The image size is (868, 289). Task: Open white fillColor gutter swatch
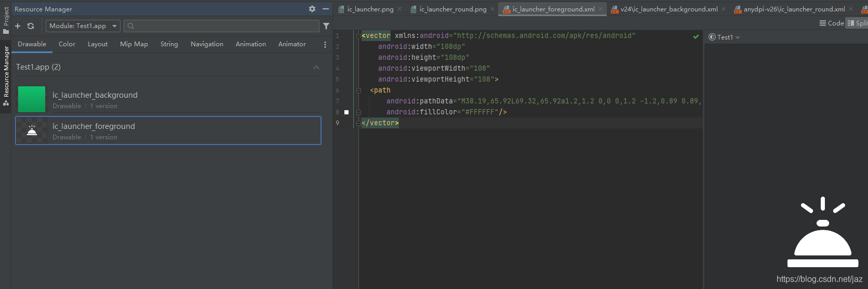346,112
